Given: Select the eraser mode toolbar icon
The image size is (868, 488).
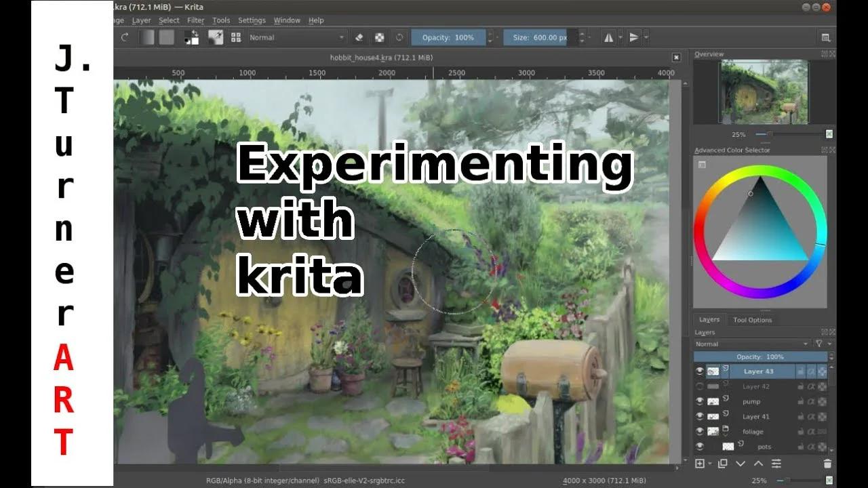Looking at the screenshot, I should point(359,37).
